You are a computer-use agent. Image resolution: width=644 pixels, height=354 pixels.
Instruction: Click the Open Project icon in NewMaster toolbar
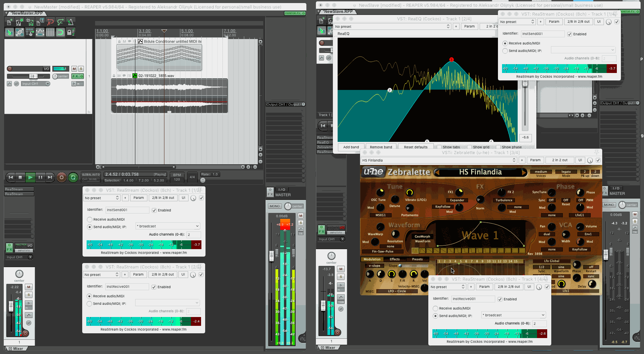pyautogui.click(x=20, y=22)
